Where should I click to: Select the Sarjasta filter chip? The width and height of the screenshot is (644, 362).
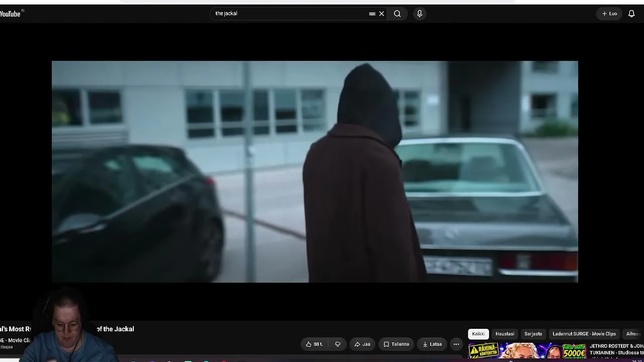(x=533, y=334)
